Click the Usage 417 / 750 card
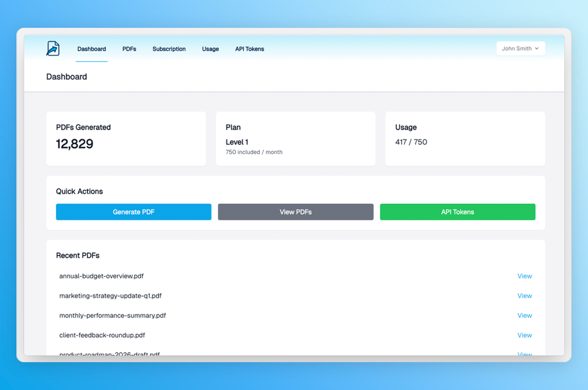Viewport: 588px width, 390px height. [x=465, y=139]
